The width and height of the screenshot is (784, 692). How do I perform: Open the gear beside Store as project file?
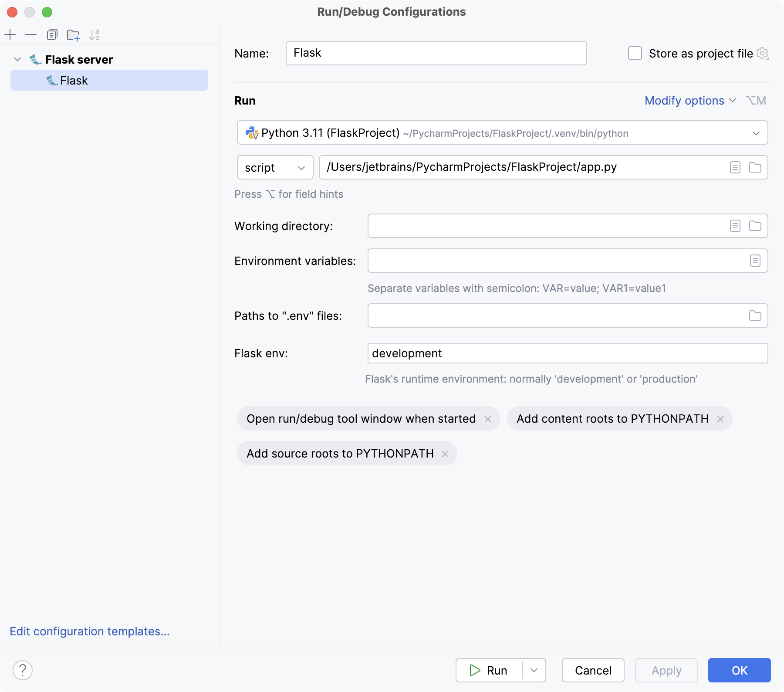[x=763, y=53]
